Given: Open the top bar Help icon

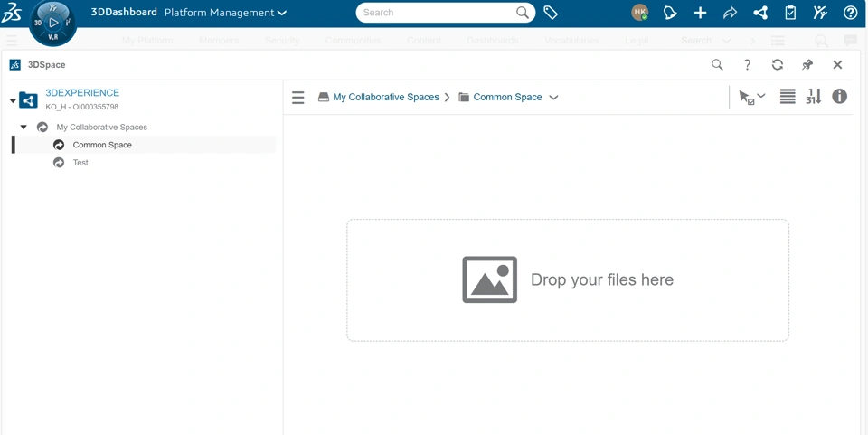Looking at the screenshot, I should click(x=850, y=12).
